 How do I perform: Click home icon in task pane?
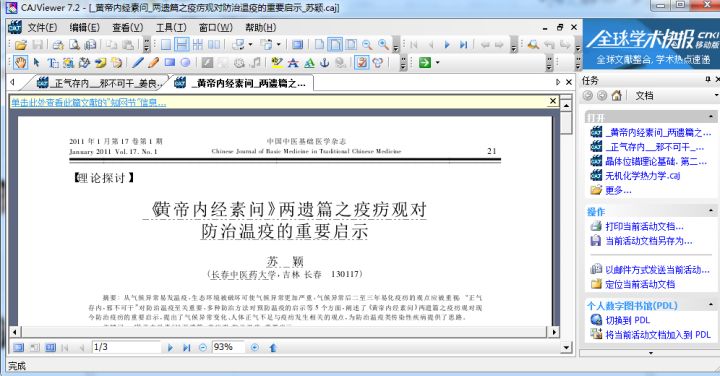[x=617, y=95]
